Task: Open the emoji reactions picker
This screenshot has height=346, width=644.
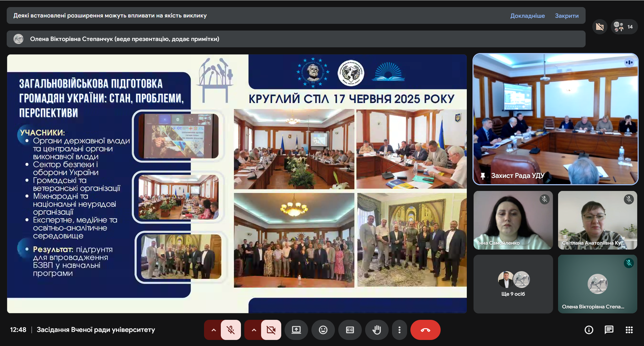Action: [x=323, y=330]
